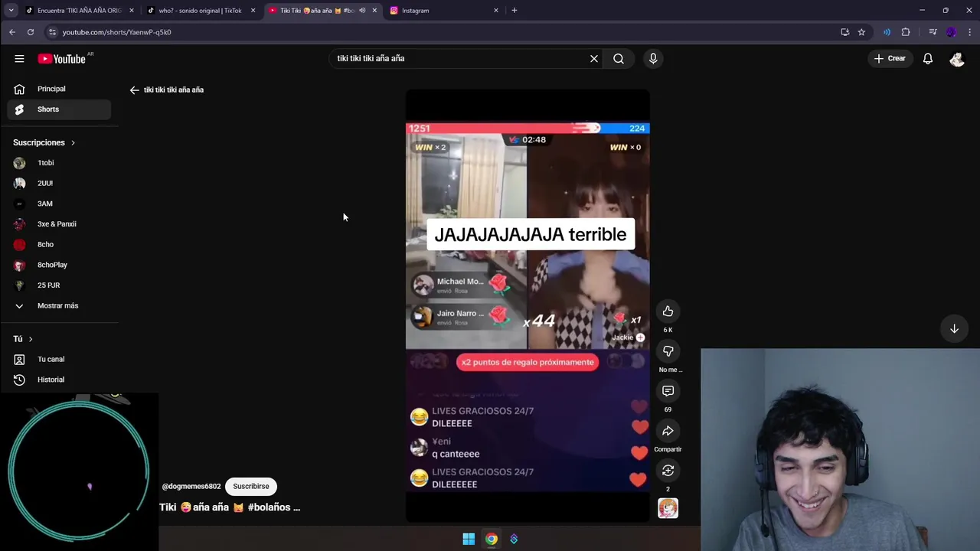
Task: Open the Streamlabs taskbar icon
Action: (x=514, y=539)
